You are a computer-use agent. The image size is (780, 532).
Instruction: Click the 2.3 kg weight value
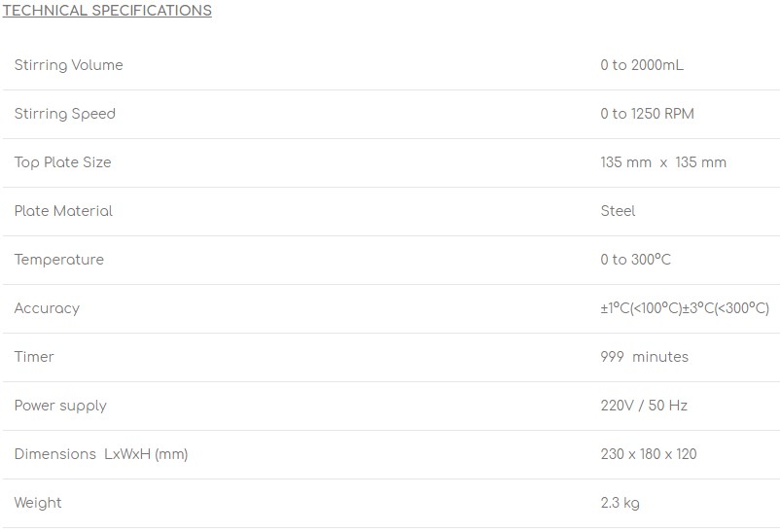[620, 503]
